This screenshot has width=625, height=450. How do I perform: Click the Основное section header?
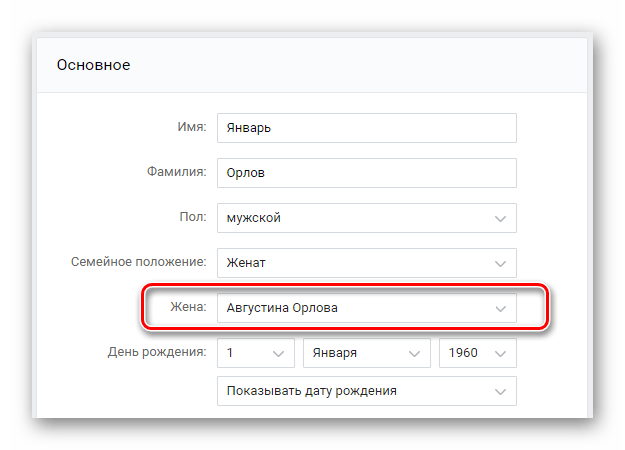point(93,65)
